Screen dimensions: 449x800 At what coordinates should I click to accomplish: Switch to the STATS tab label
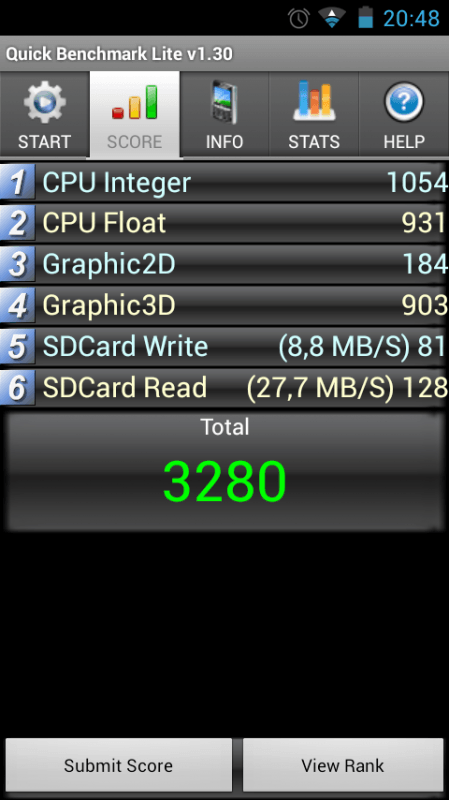[x=314, y=141]
